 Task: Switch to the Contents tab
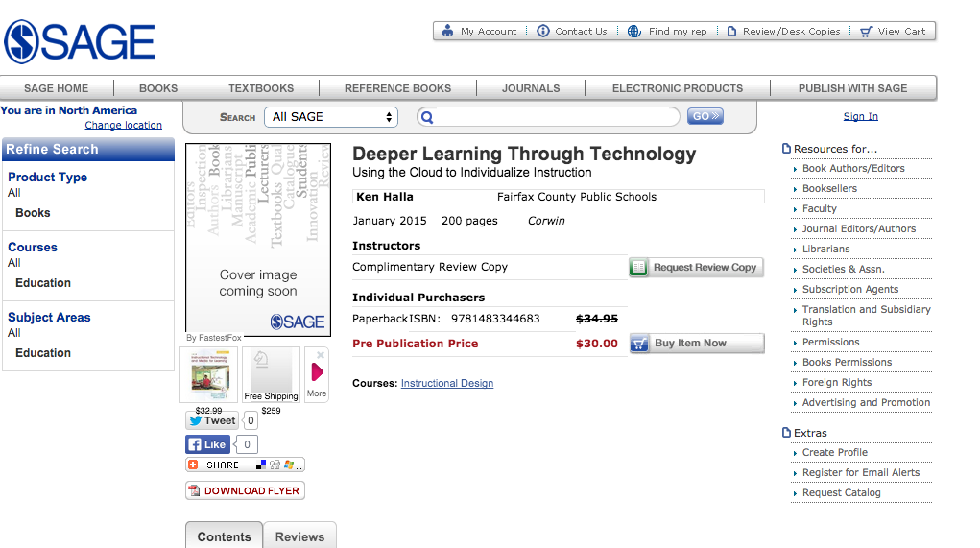coord(224,536)
